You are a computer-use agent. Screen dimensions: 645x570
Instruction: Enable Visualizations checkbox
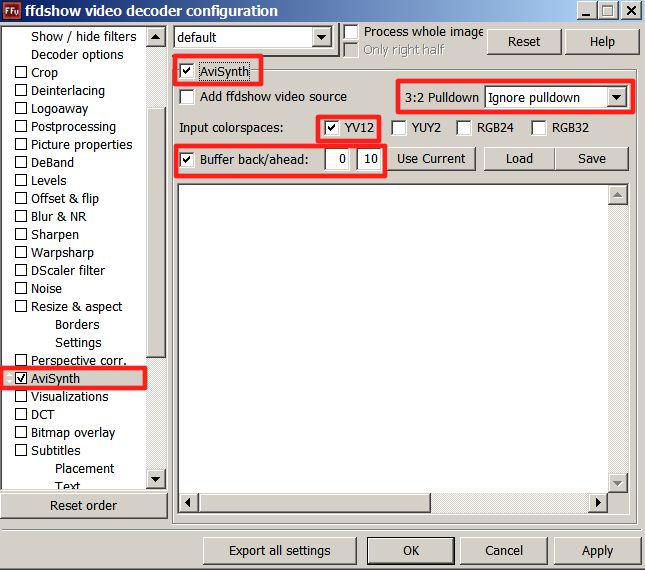21,396
